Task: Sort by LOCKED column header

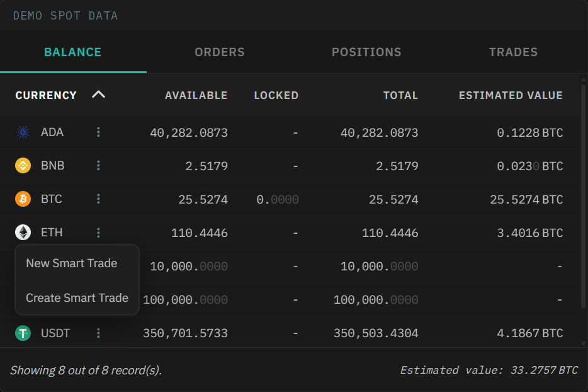Action: [x=276, y=95]
